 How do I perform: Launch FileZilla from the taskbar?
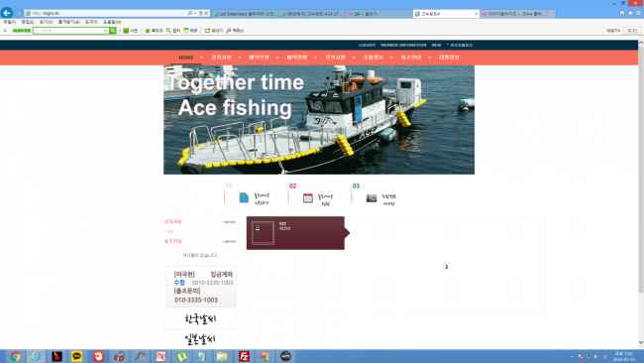[x=245, y=356]
